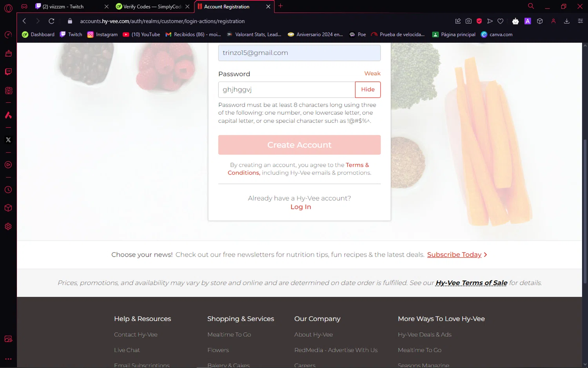Click the toolbar edit/share pencil icon
Viewport: 588px width, 368px height.
[x=458, y=21]
